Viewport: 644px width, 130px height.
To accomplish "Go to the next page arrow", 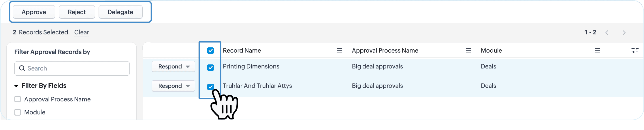I will click(x=624, y=33).
